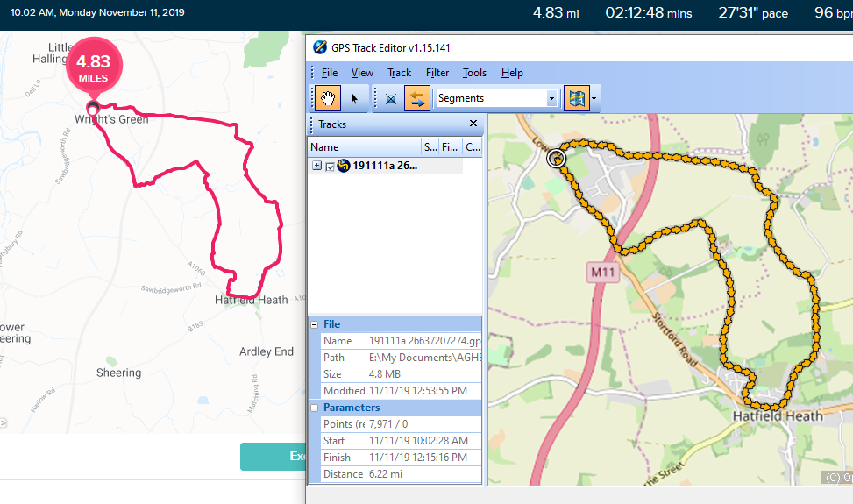Click the C... column header
The image size is (853, 504).
[x=473, y=146]
